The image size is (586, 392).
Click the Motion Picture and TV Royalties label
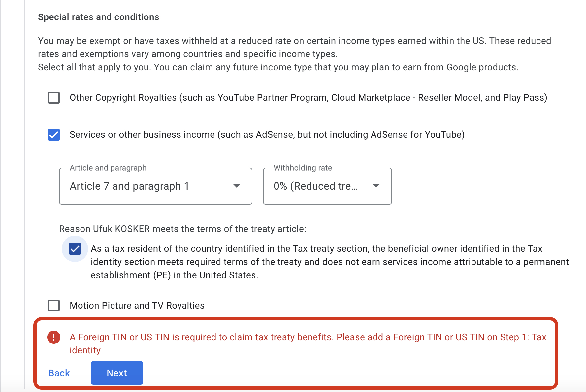point(137,306)
